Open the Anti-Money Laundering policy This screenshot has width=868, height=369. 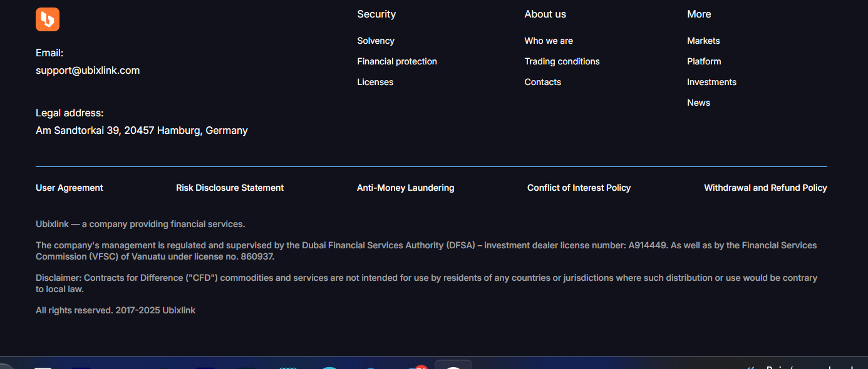[x=405, y=188]
